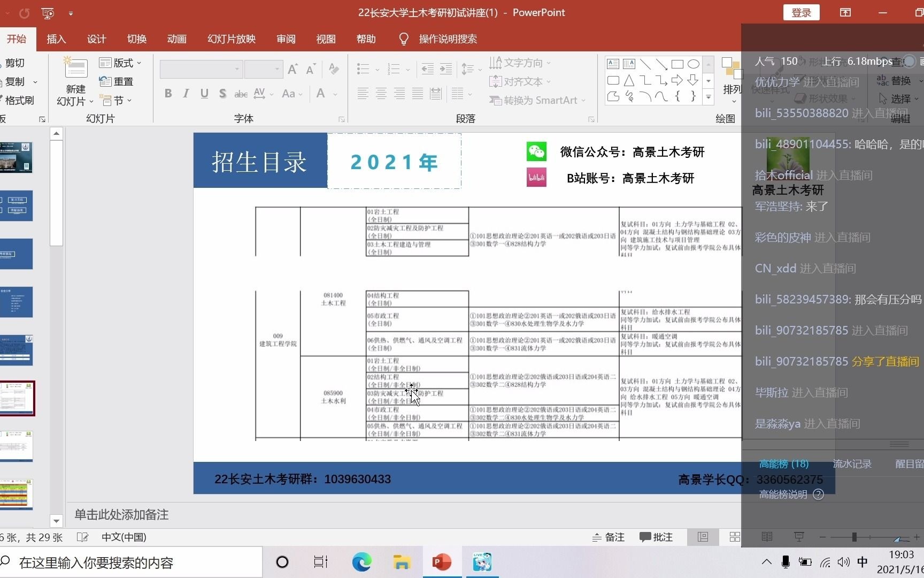
Task: Select the Text Box shape
Action: [x=613, y=64]
